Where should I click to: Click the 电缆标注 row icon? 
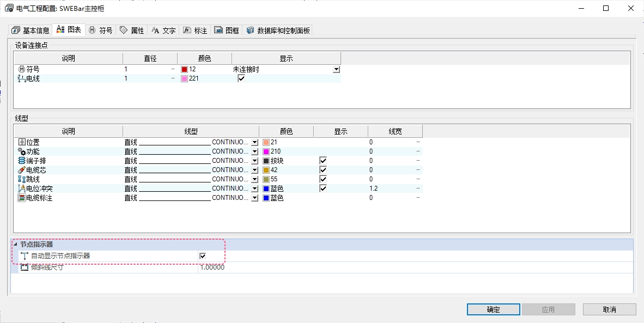pyautogui.click(x=22, y=198)
